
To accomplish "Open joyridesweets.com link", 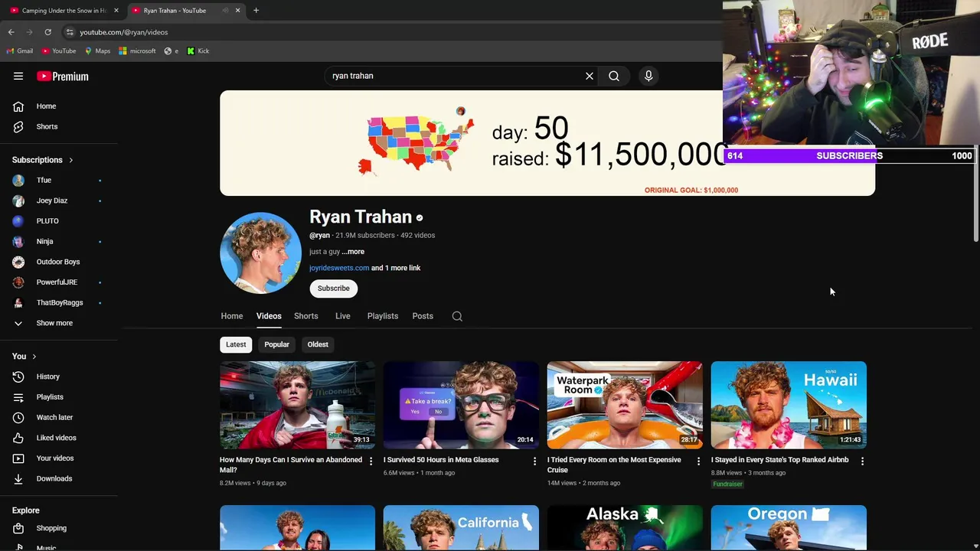I will tap(339, 268).
